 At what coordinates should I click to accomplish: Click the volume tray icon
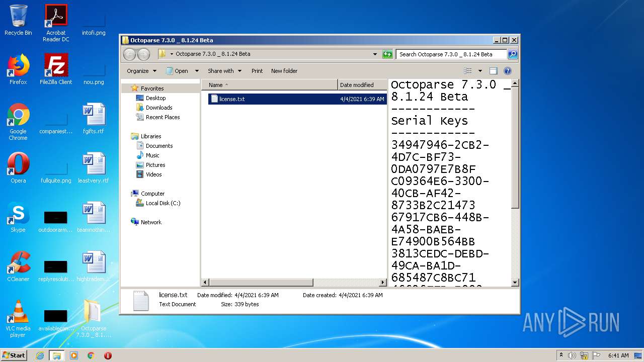pos(572,355)
